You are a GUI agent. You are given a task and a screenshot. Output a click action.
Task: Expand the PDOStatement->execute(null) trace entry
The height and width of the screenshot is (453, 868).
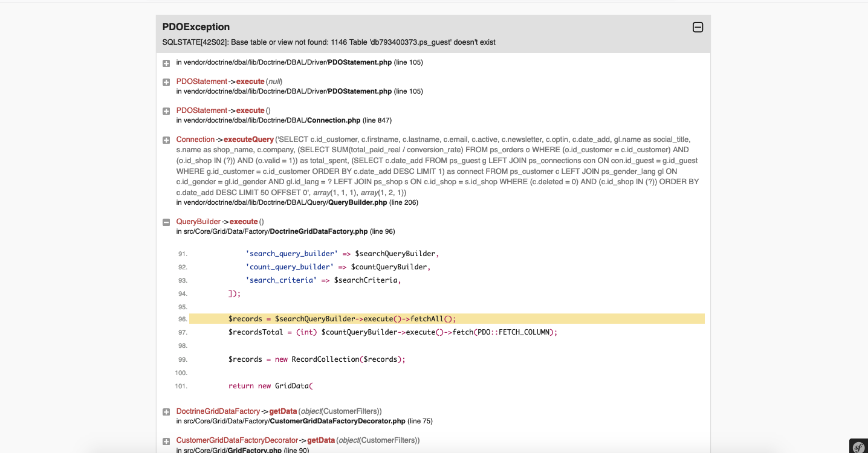pos(166,82)
